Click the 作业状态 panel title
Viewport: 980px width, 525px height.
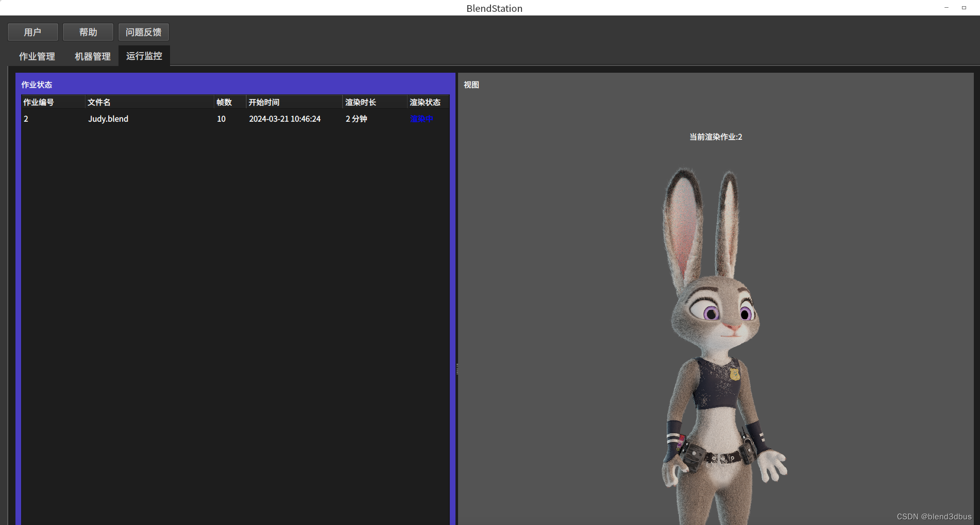coord(37,85)
